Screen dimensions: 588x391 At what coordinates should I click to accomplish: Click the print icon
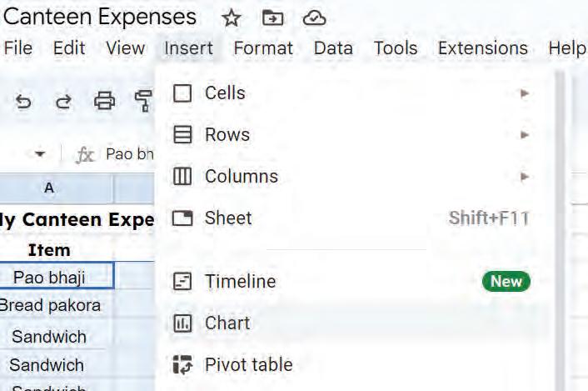point(104,101)
